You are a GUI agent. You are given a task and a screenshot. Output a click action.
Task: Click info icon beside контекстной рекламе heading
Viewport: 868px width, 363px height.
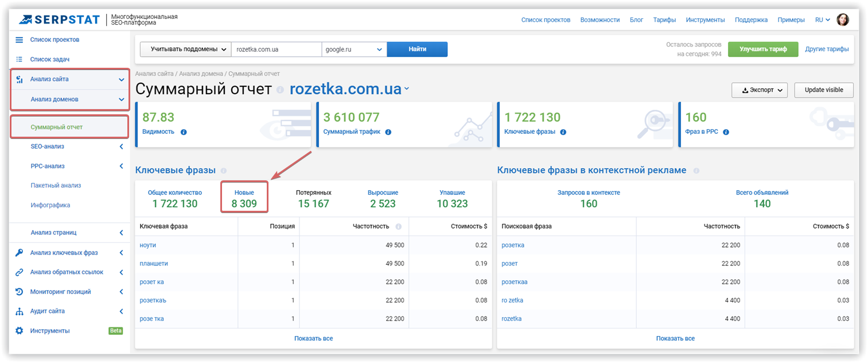696,171
